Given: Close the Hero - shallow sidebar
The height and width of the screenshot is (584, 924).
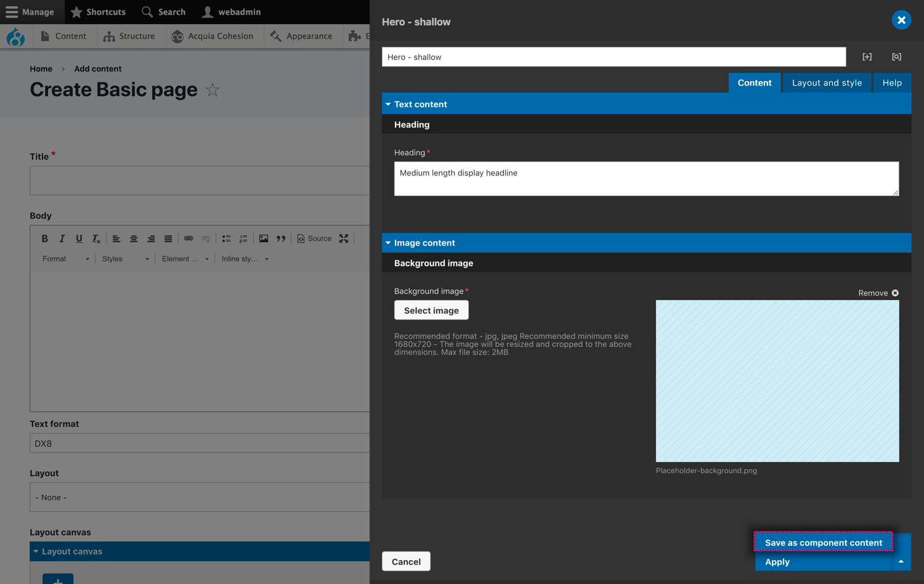Looking at the screenshot, I should [x=901, y=20].
